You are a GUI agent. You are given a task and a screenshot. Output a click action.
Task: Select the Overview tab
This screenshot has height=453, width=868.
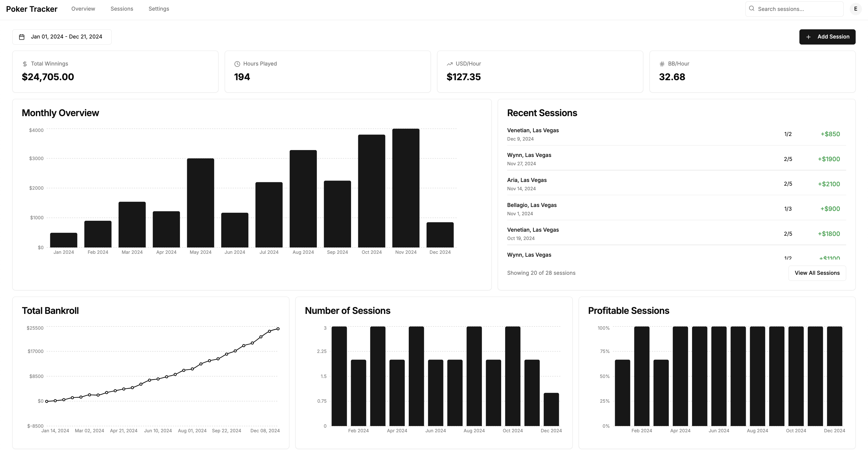pyautogui.click(x=83, y=9)
